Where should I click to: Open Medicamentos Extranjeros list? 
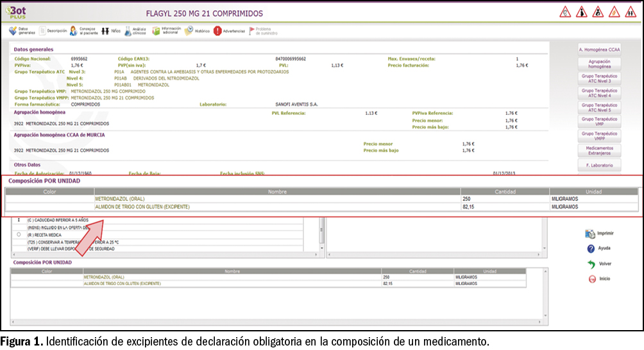[x=599, y=151]
